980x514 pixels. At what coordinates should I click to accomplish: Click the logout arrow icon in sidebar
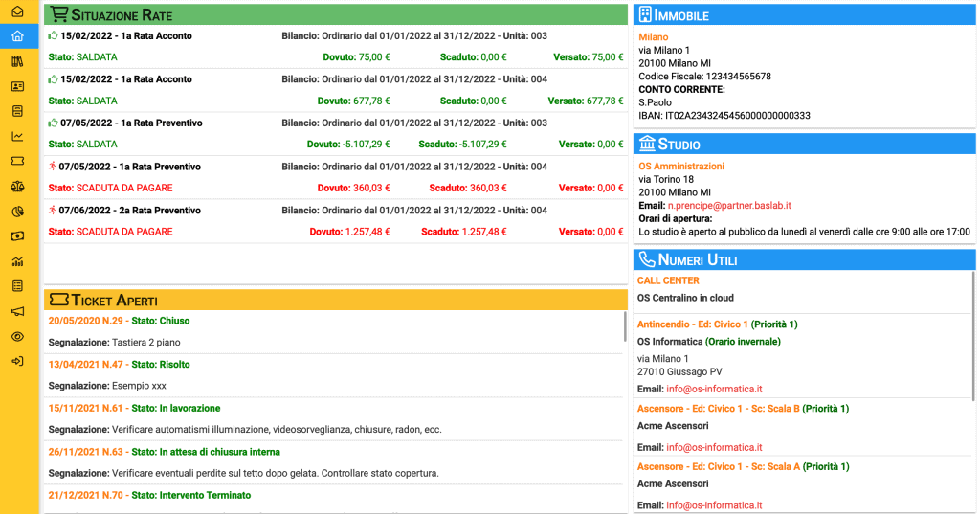[x=17, y=362]
